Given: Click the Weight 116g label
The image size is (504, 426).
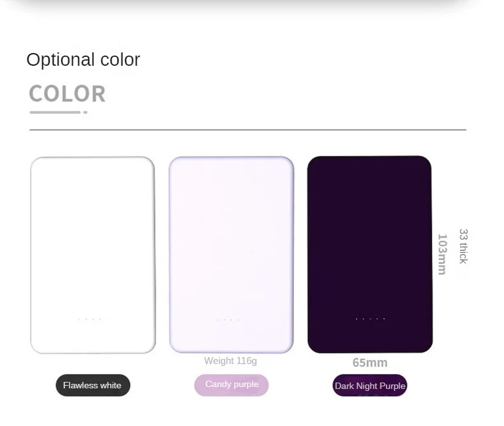Looking at the screenshot, I should tap(230, 361).
